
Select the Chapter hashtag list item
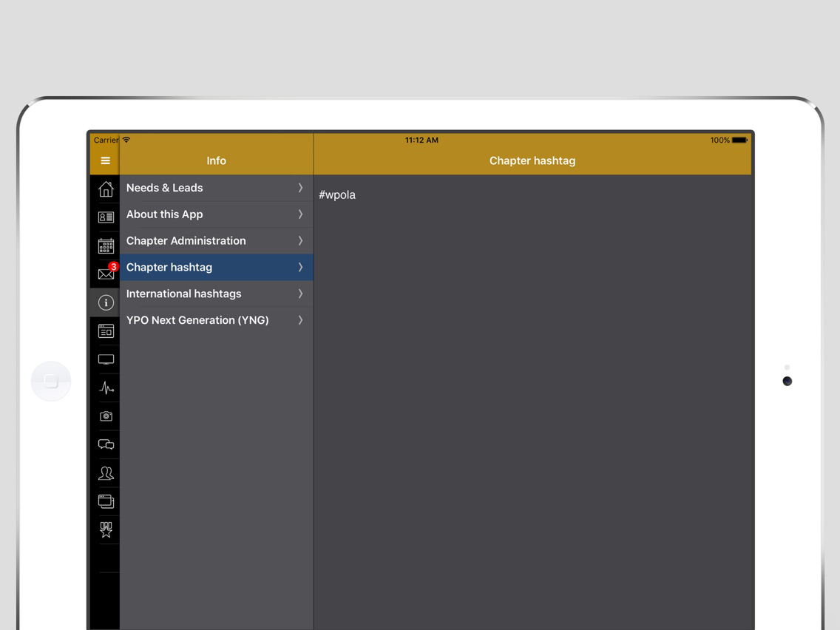(x=216, y=267)
